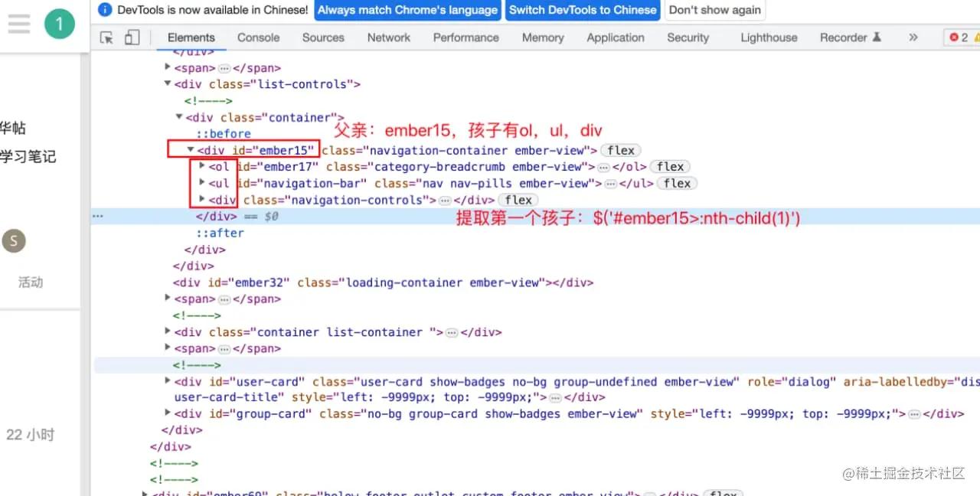This screenshot has height=496, width=980.
Task: Click the green badge avatar showing 1
Action: point(59,22)
